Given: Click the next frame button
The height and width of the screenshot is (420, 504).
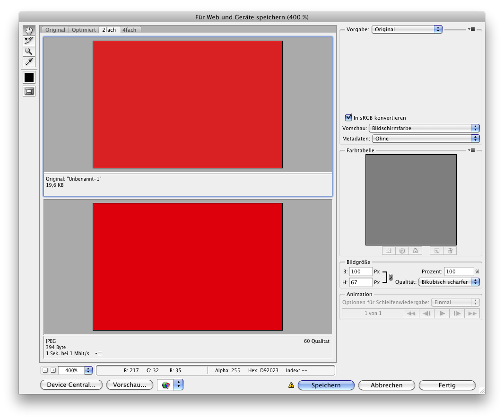Looking at the screenshot, I should tap(457, 313).
